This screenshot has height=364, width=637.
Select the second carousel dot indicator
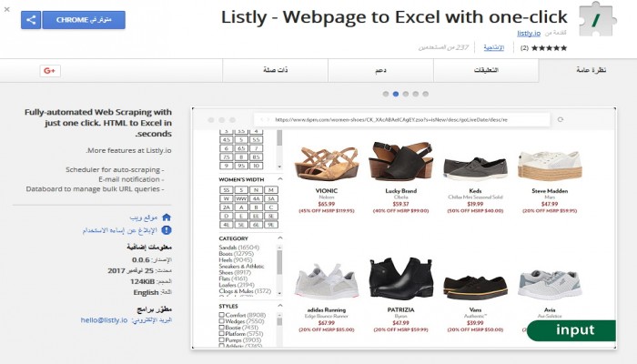coord(396,93)
